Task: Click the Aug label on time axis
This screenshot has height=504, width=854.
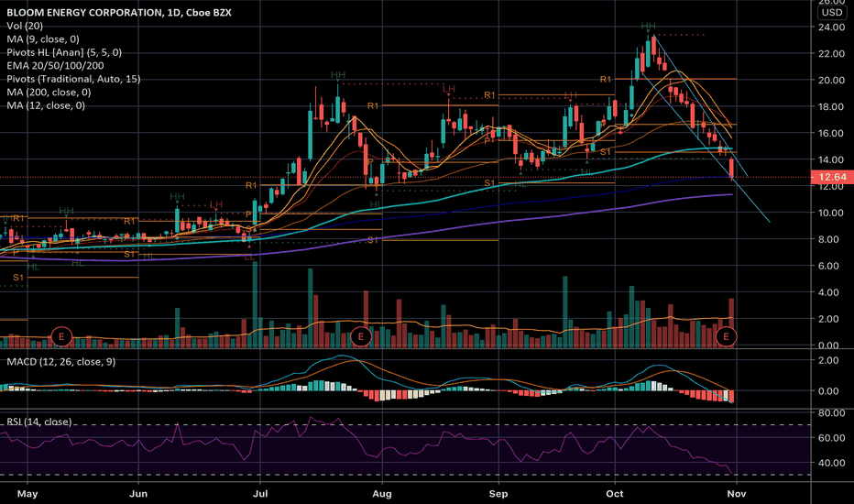Action: click(x=382, y=494)
